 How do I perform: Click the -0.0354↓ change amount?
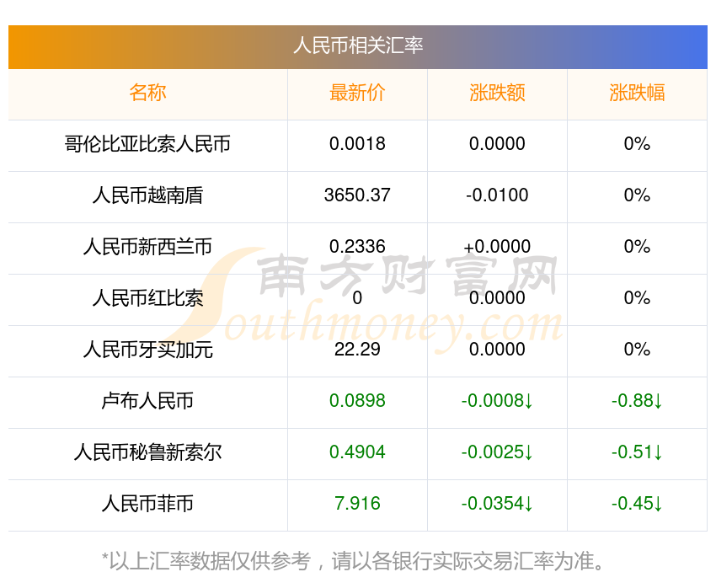497,504
